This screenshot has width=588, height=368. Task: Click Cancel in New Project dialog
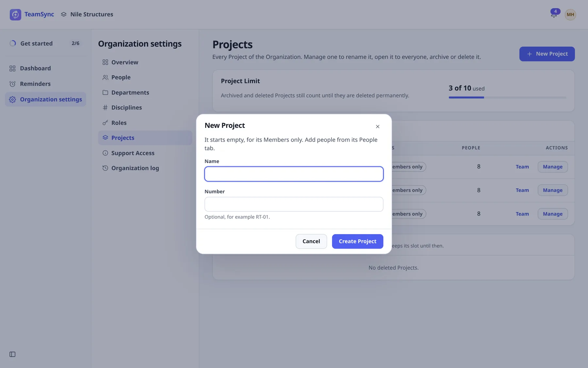311,241
